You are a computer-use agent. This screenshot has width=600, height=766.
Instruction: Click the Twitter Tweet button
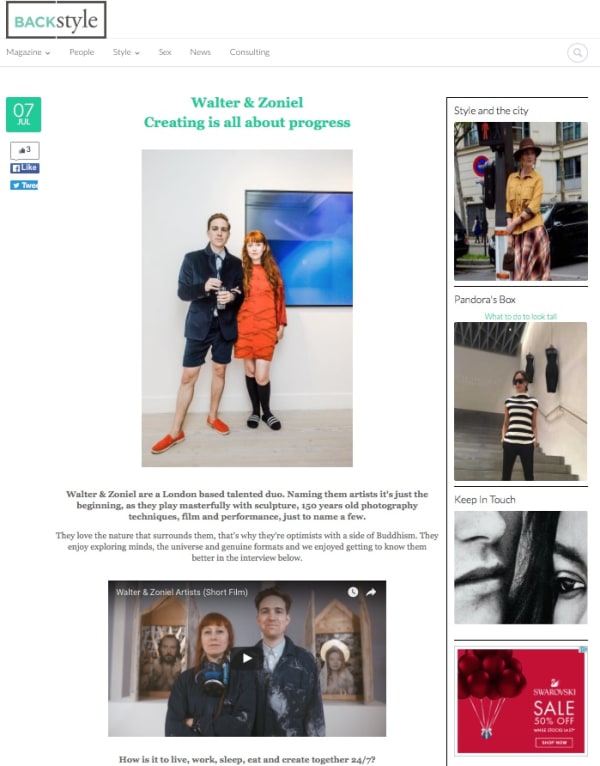[x=24, y=185]
